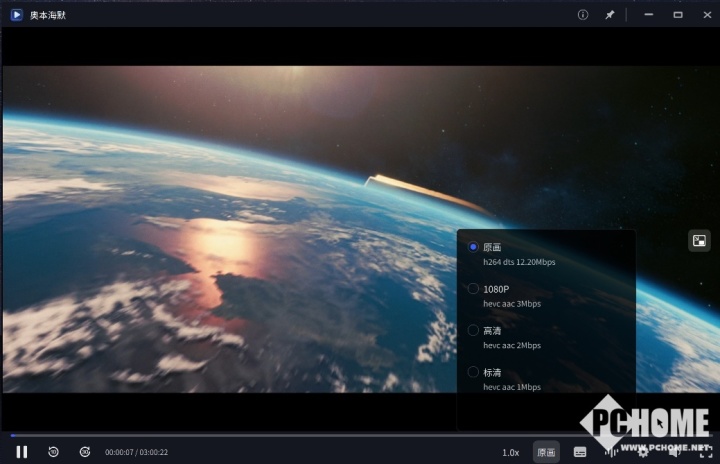Pin the player window on top
This screenshot has width=720, height=464.
[610, 15]
